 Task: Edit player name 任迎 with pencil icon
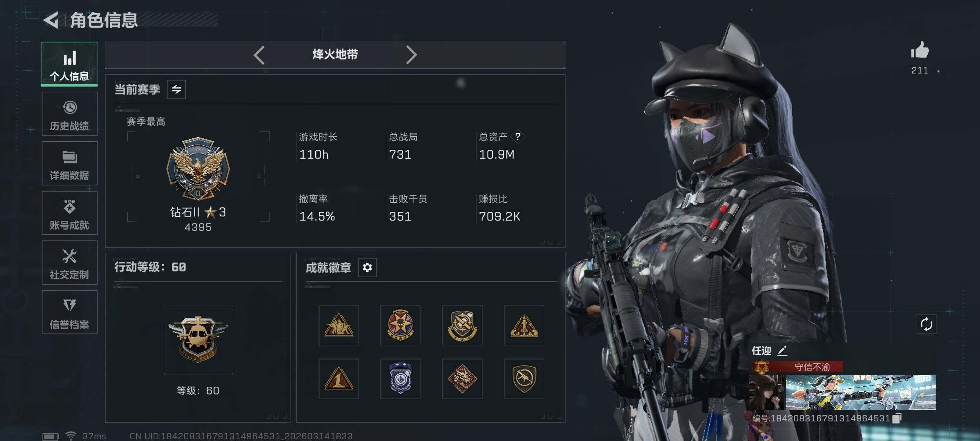tap(782, 351)
